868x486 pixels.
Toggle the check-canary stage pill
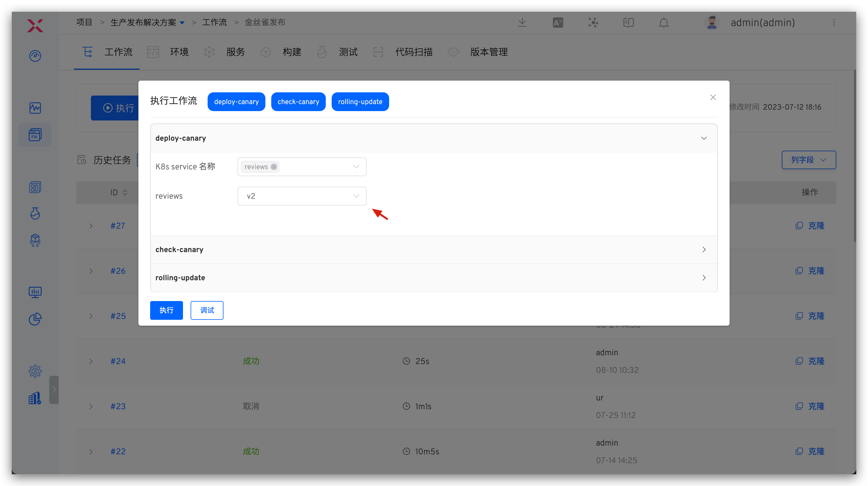tap(298, 102)
